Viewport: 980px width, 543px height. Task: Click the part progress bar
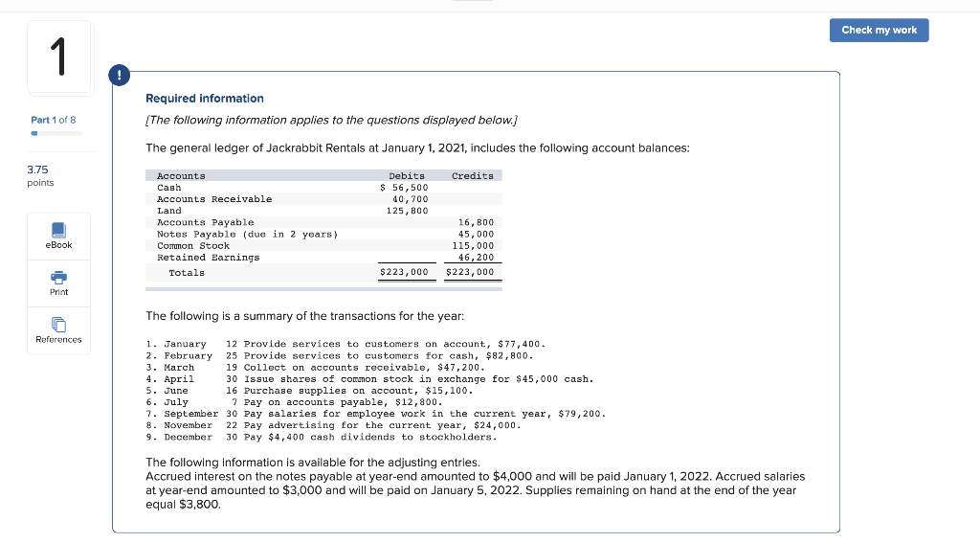pyautogui.click(x=56, y=133)
